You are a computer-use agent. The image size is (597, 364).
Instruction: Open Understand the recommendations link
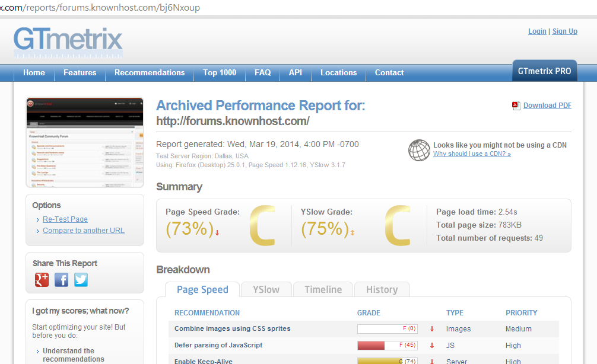(74, 355)
